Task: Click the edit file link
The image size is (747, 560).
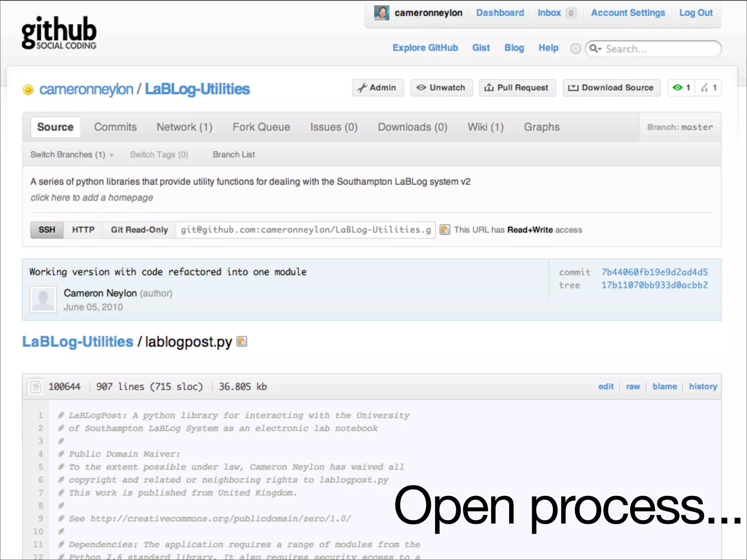Action: click(606, 386)
